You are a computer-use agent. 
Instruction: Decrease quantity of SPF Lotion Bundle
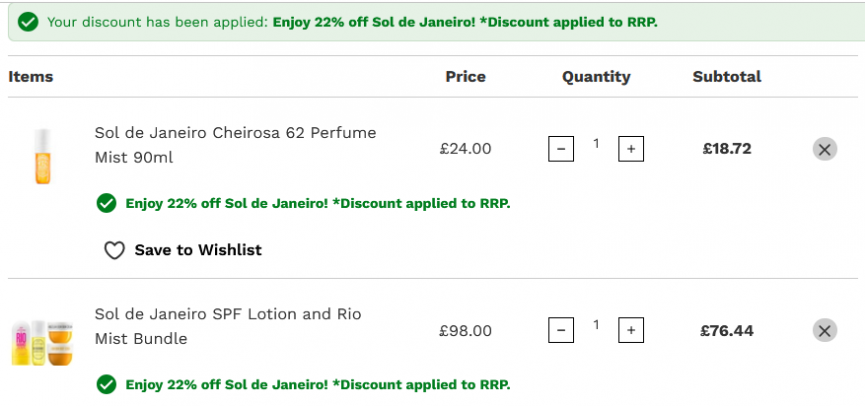click(x=561, y=330)
